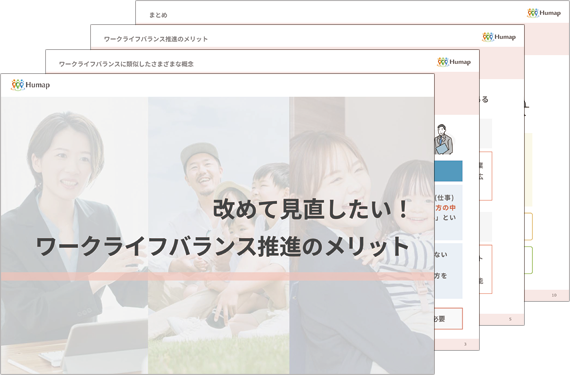Click the Humap logo on the まとめ slide
This screenshot has width=570, height=375.
click(x=544, y=13)
